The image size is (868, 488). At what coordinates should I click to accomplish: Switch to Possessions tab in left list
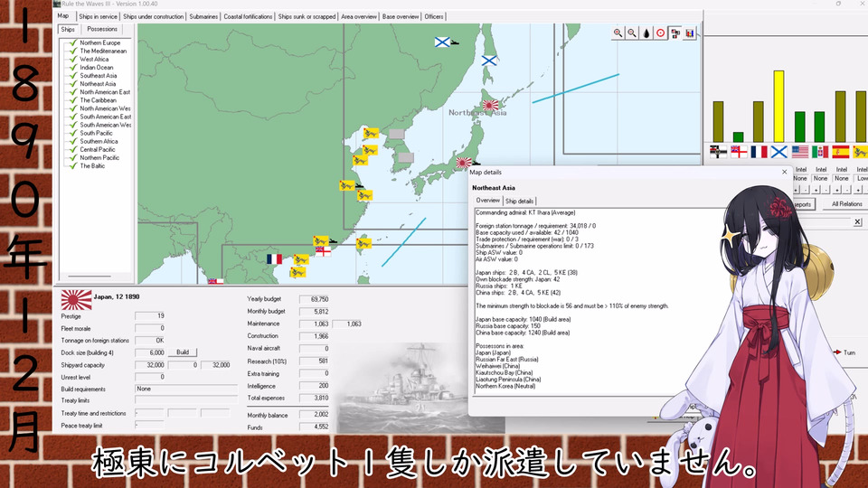102,29
